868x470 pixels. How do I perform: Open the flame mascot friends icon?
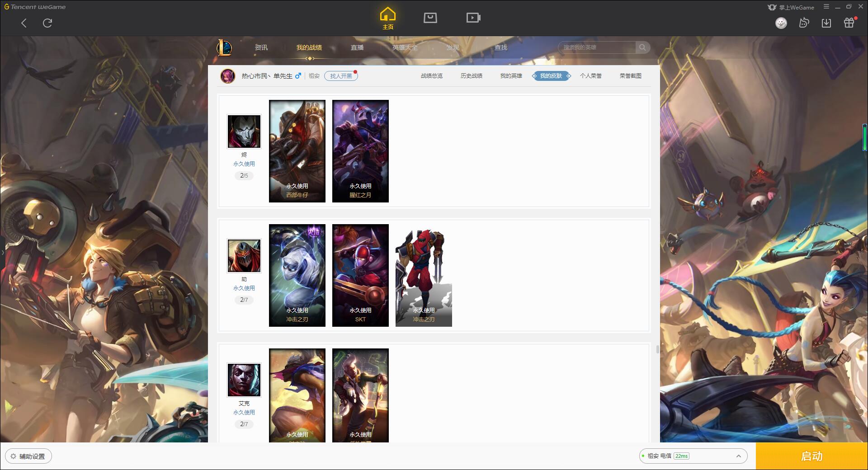pos(804,23)
